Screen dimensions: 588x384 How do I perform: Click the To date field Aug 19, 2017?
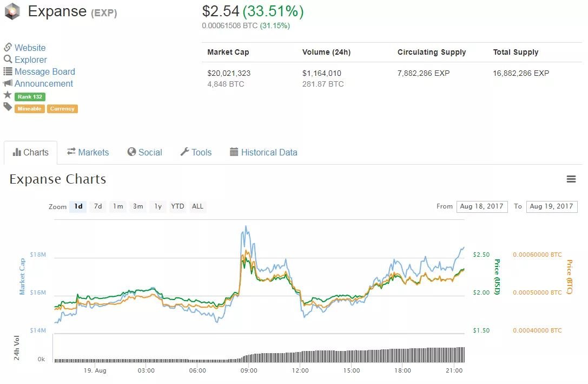pyautogui.click(x=552, y=206)
